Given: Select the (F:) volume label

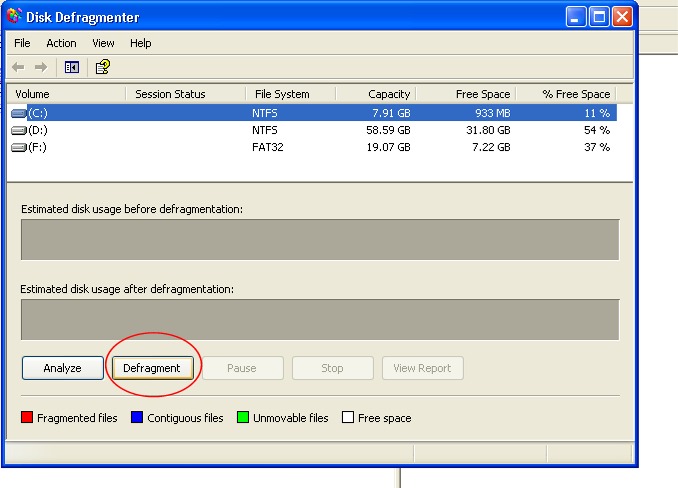Looking at the screenshot, I should click(x=37, y=147).
